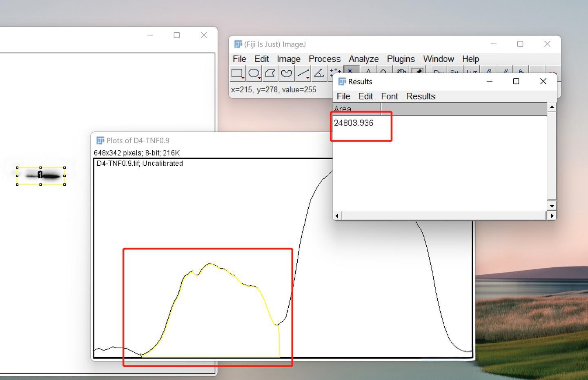Choose the Polygon selection tool
588x380 pixels.
pyautogui.click(x=270, y=73)
